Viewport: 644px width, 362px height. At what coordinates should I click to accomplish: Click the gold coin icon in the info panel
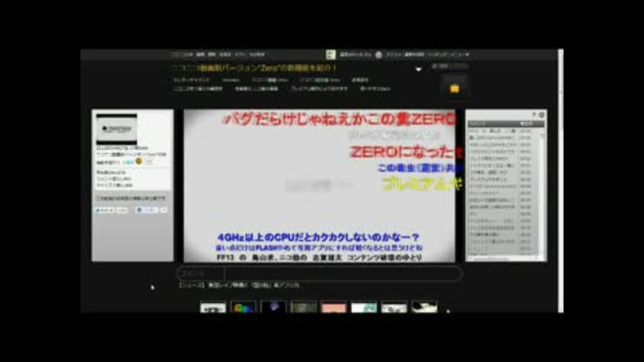(138, 162)
